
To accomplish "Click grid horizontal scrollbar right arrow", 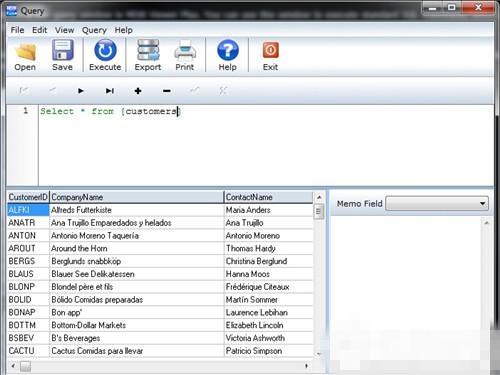I will click(x=306, y=366).
